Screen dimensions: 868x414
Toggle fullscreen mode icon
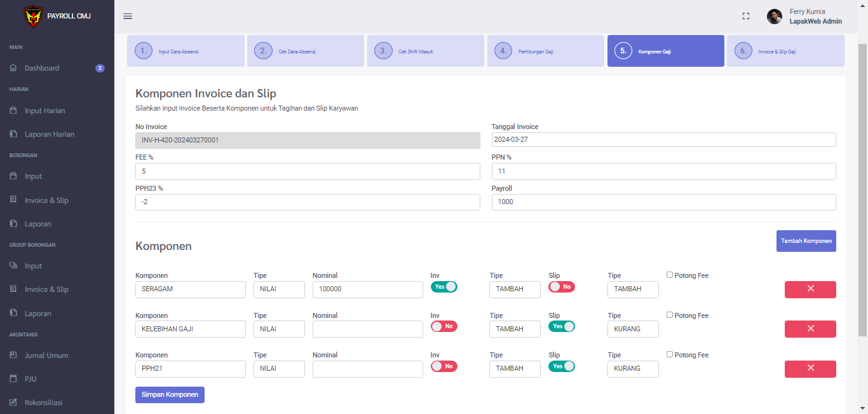coord(746,17)
